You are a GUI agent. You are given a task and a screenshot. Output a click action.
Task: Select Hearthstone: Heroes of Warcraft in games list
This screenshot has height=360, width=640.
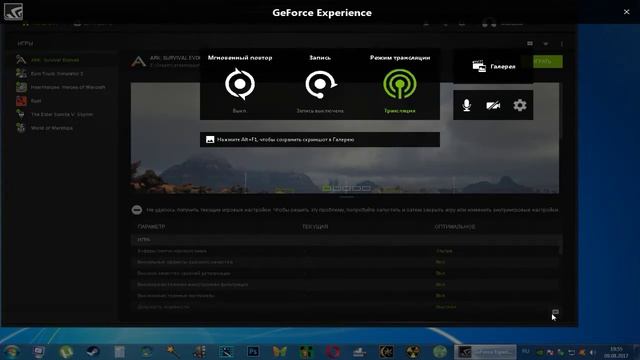pos(60,87)
